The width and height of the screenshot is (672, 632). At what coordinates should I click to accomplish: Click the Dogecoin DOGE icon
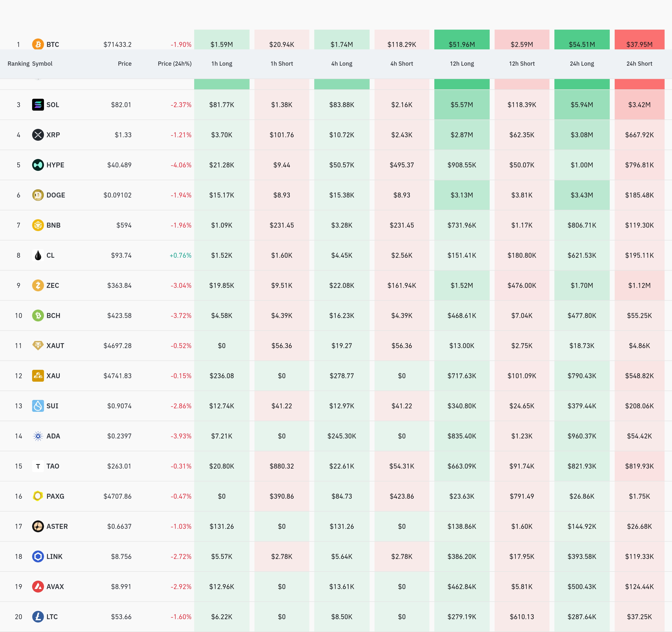(x=38, y=195)
